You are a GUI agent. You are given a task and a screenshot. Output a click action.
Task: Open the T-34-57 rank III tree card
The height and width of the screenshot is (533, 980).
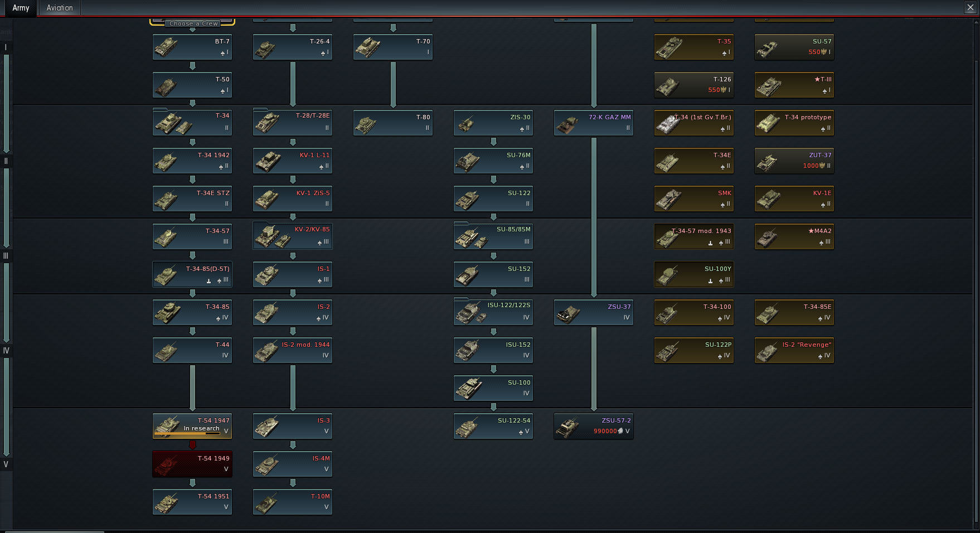[192, 236]
